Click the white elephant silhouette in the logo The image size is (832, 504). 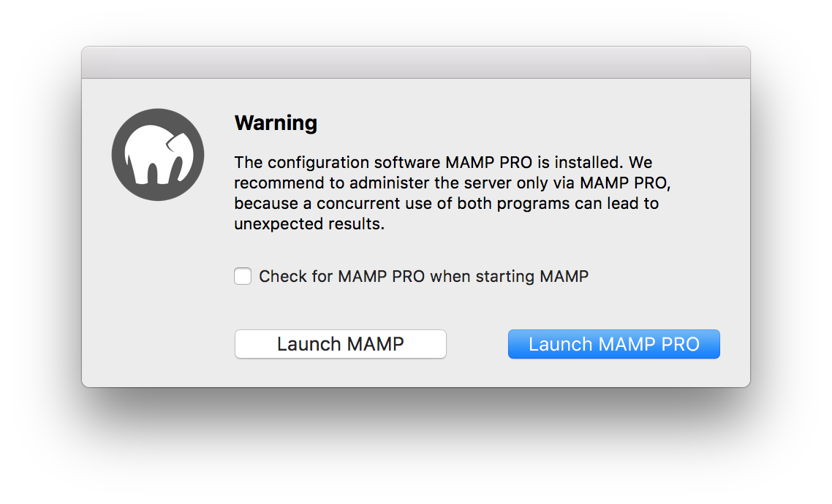159,156
